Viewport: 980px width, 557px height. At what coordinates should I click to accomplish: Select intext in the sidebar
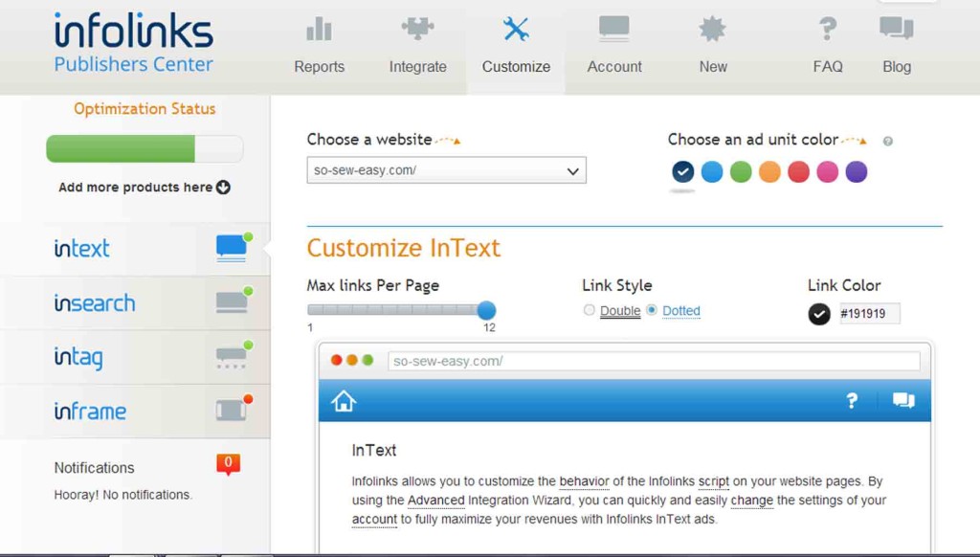81,248
